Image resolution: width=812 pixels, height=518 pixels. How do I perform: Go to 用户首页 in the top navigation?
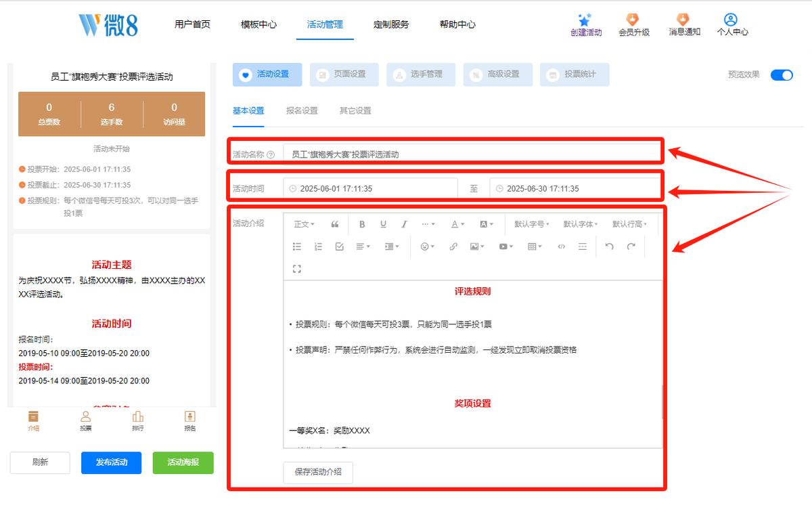(x=192, y=24)
